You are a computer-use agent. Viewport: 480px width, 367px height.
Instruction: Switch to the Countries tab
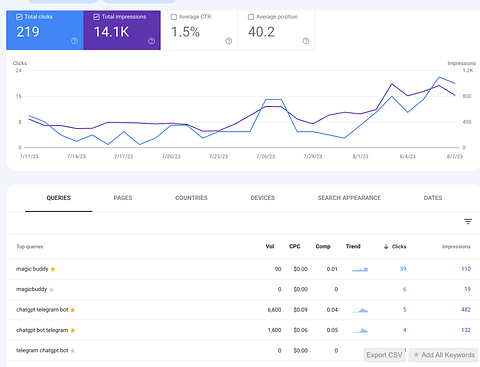(191, 198)
